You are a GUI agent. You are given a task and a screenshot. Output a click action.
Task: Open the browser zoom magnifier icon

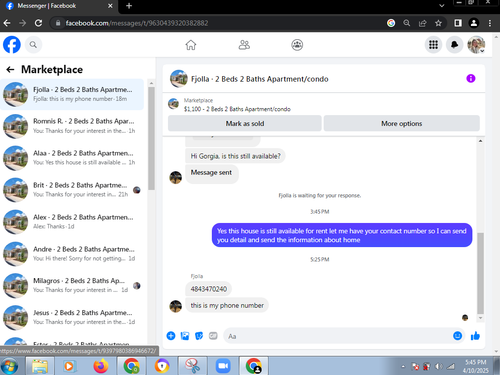coord(406,23)
